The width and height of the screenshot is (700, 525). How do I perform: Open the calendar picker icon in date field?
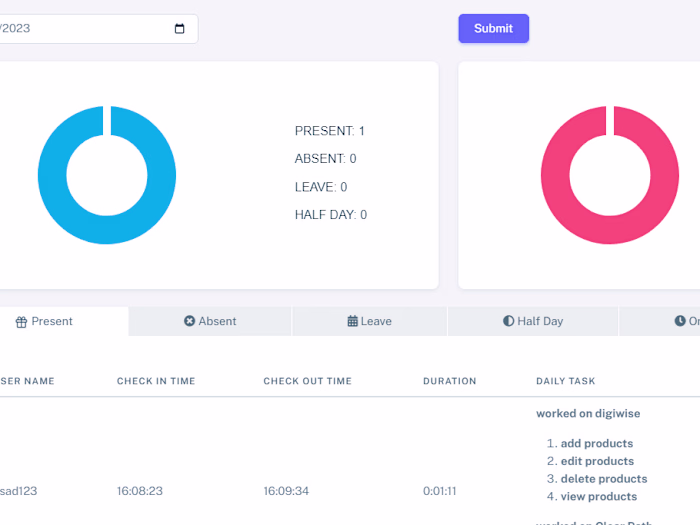click(179, 29)
